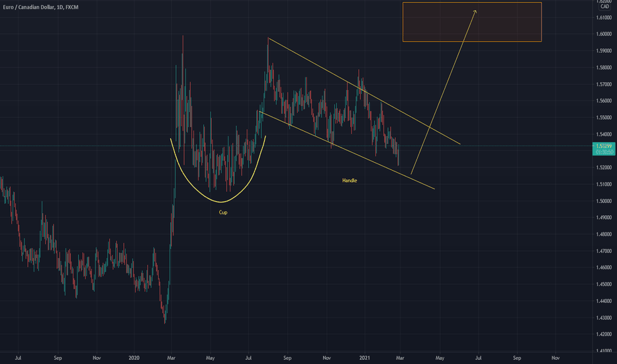Viewport: 617px width, 364px height.
Task: Click the 1.54000 price axis label
Action: (604, 134)
